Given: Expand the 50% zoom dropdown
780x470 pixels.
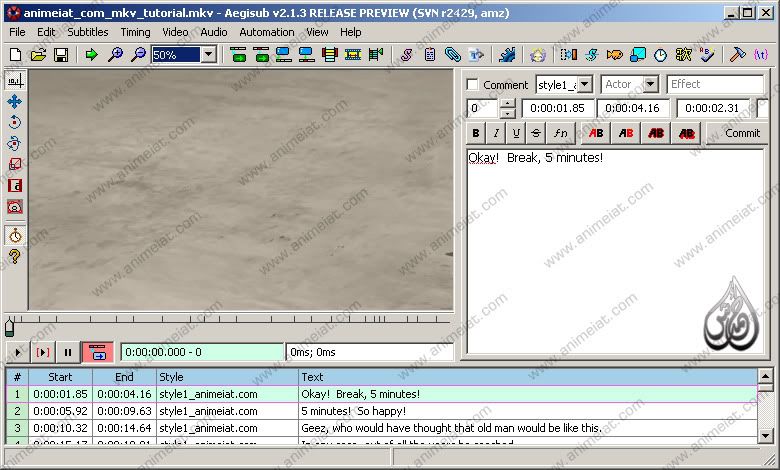Looking at the screenshot, I should pos(208,55).
